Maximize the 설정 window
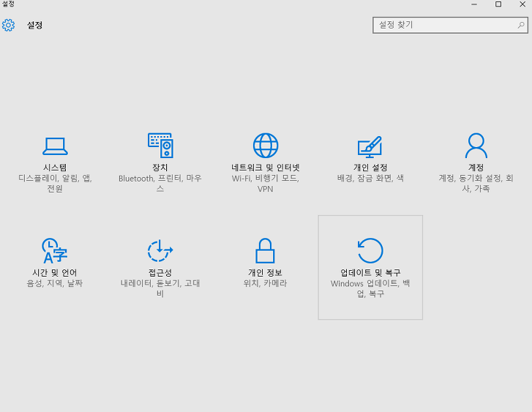This screenshot has width=532, height=412. tap(498, 4)
